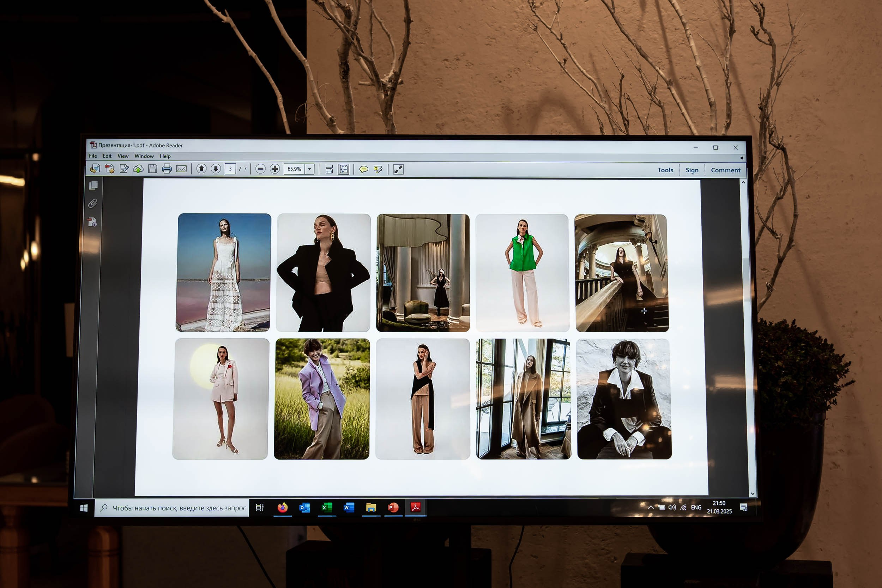Click the Sign button
882x588 pixels.
tap(691, 170)
